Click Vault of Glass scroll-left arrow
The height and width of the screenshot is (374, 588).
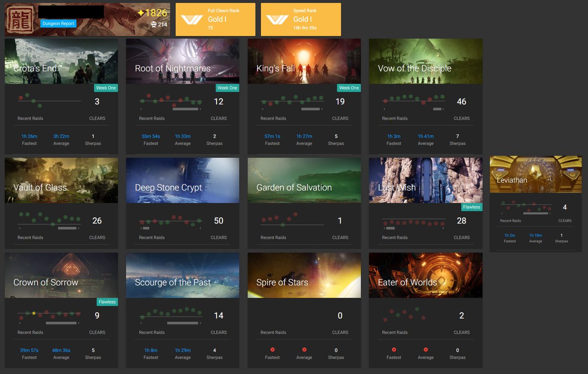tap(20, 228)
